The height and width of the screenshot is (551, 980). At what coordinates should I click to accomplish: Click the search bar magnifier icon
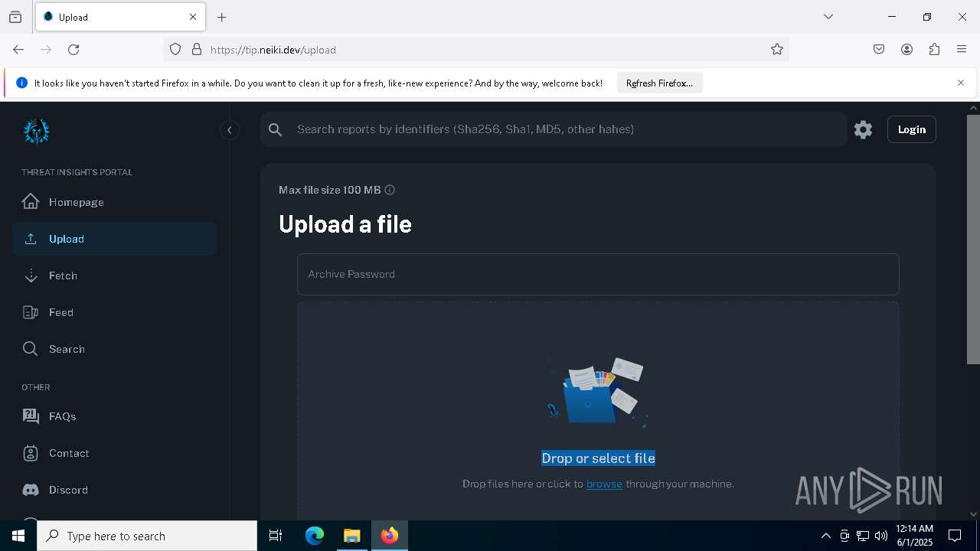tap(276, 129)
